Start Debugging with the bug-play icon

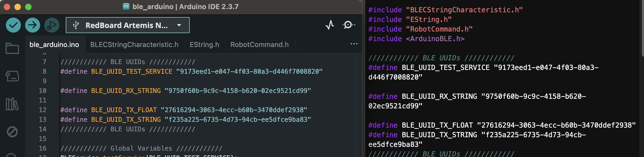point(52,25)
